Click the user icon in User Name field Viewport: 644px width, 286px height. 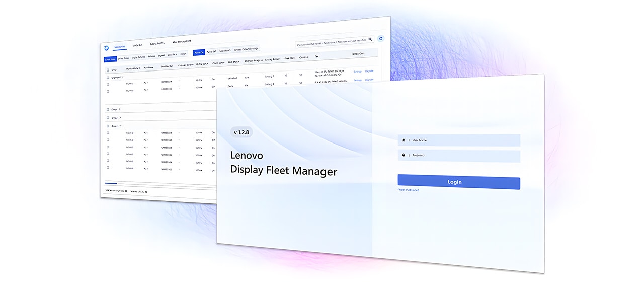404,140
